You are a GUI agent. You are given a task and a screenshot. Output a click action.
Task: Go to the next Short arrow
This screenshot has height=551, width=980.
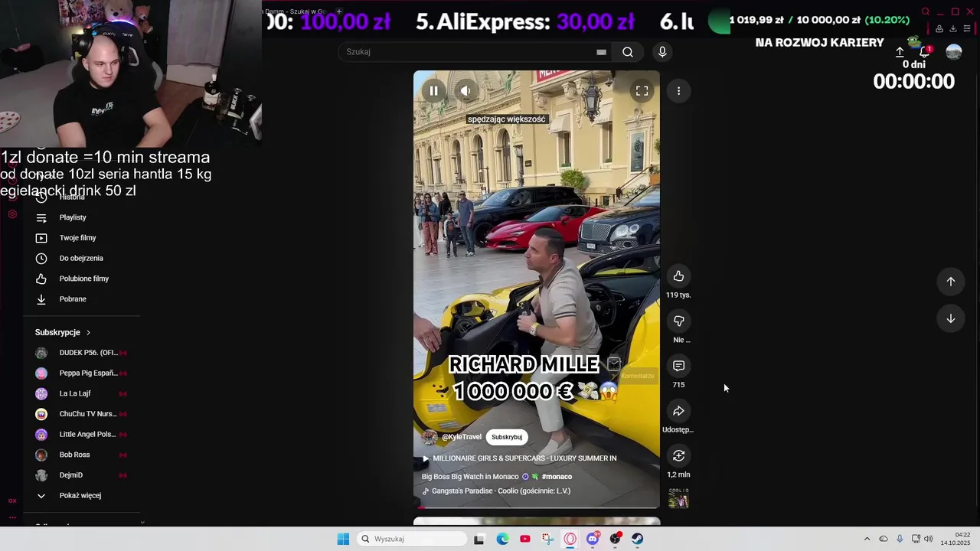coord(950,318)
